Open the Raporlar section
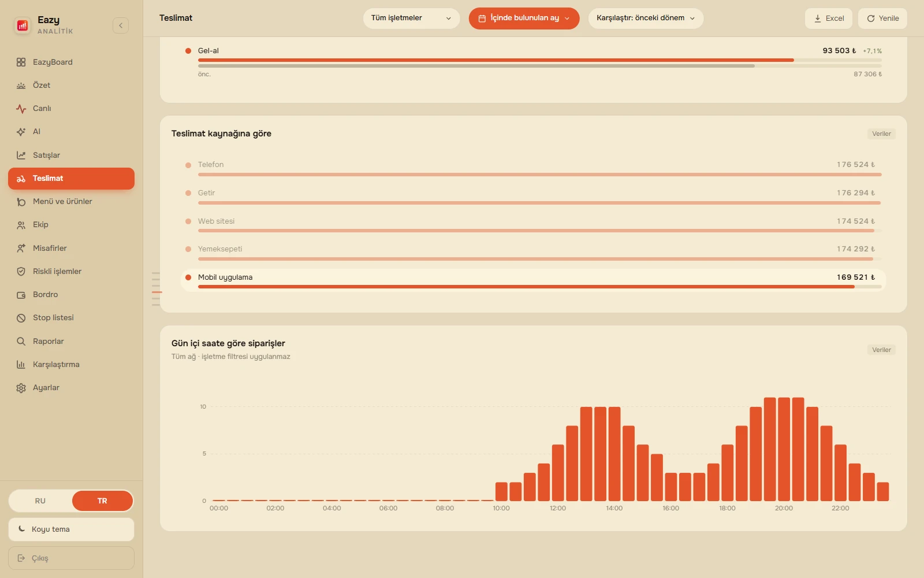This screenshot has width=924, height=578. click(x=71, y=342)
